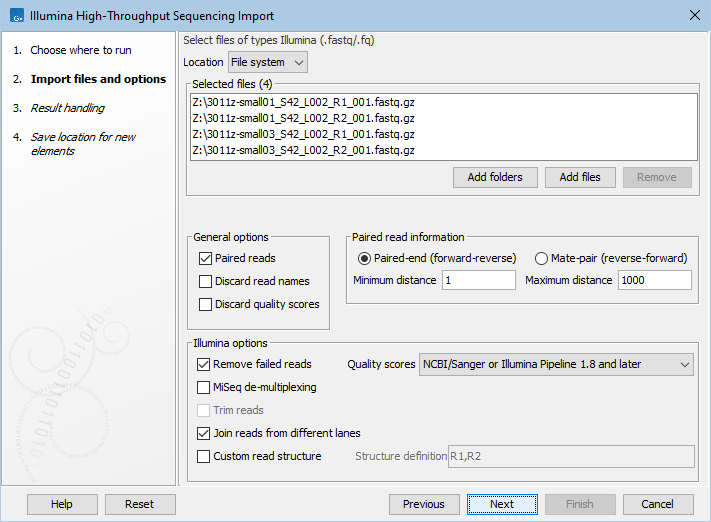The width and height of the screenshot is (711, 522).
Task: Toggle the Remove failed reads checkbox
Action: coord(205,364)
